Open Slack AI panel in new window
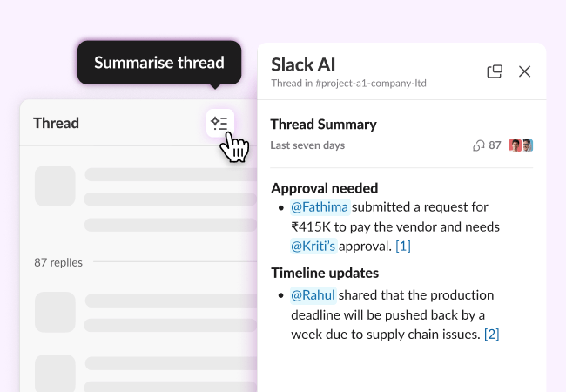Screen dimensions: 566x392 tap(495, 71)
